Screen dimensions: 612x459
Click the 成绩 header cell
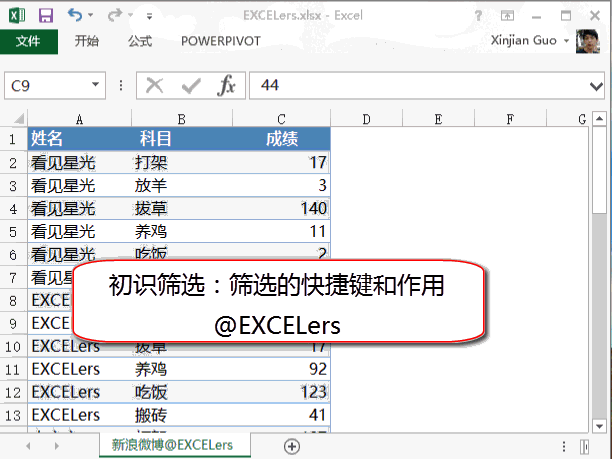pos(282,139)
